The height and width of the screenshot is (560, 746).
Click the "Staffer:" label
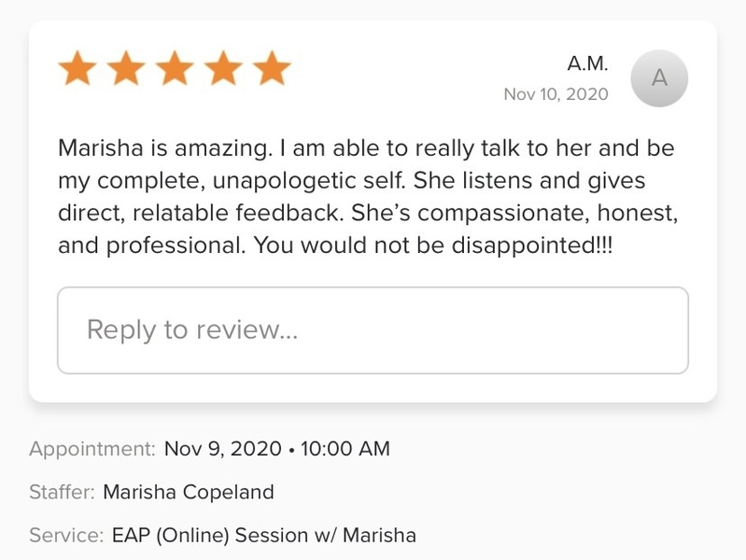click(62, 492)
